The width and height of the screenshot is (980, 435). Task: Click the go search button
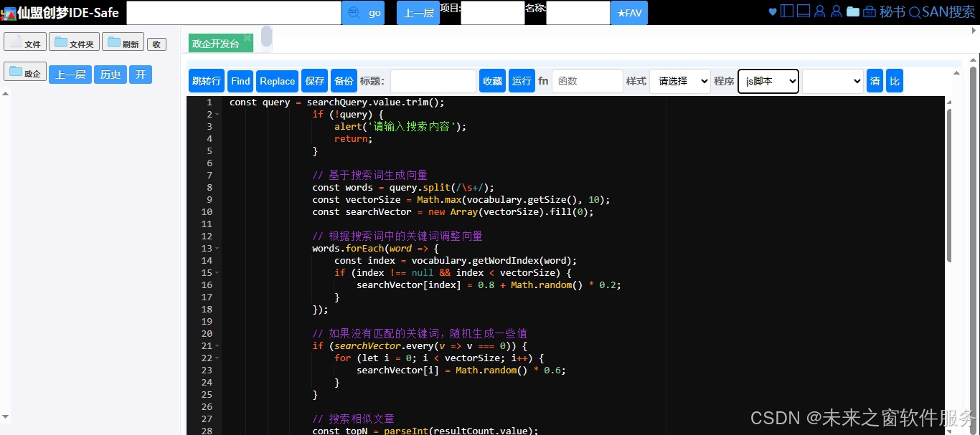click(x=363, y=13)
